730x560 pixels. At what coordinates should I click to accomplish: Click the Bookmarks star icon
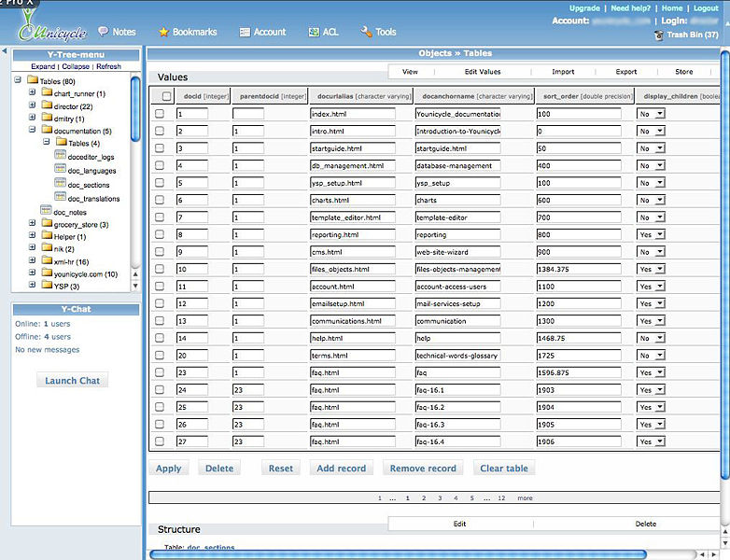click(x=163, y=33)
